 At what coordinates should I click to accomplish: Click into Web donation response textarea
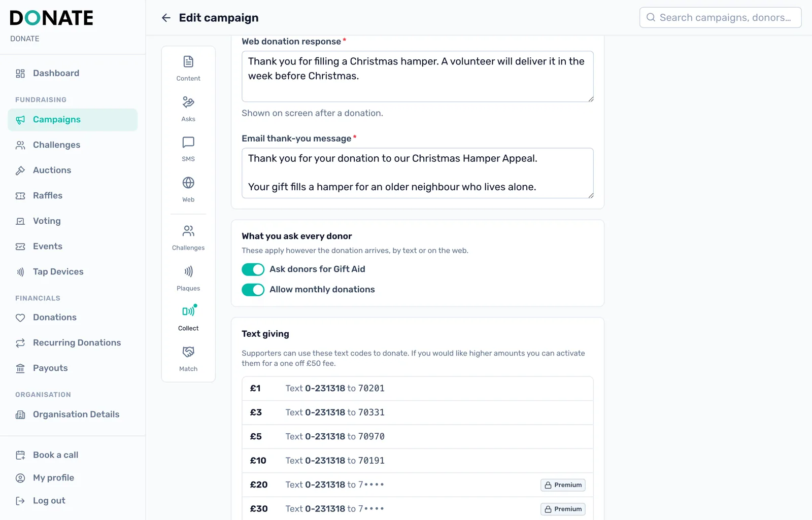tap(417, 76)
